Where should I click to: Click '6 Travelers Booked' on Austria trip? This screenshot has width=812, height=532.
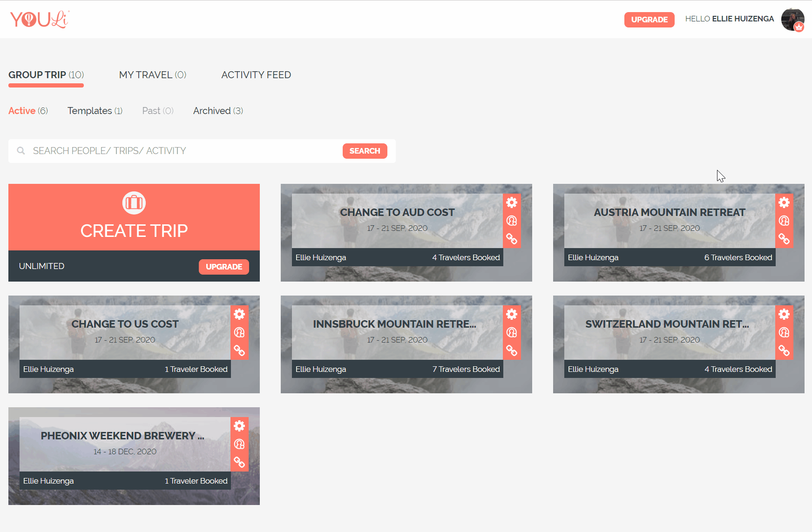tap(738, 257)
